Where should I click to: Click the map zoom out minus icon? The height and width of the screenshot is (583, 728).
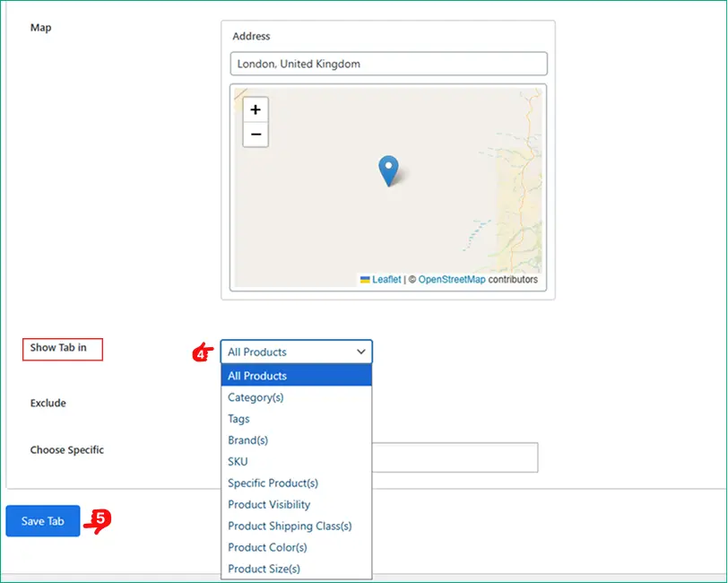pos(256,135)
